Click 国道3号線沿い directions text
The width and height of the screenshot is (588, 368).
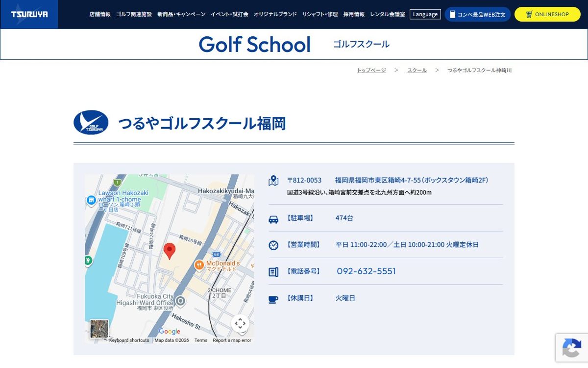pyautogui.click(x=359, y=192)
